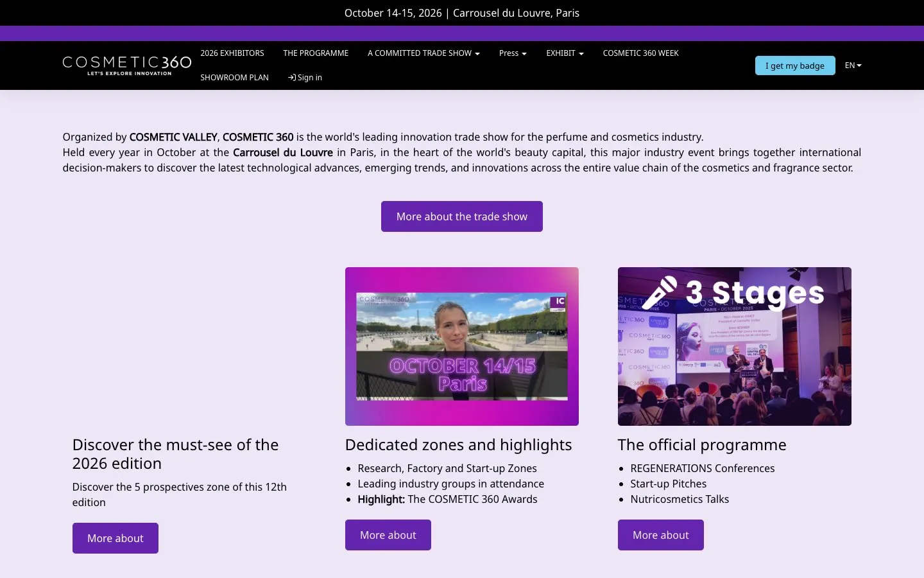This screenshot has width=924, height=578.
Task: Open the 2026 EXHIBITORS menu item
Action: [x=232, y=53]
